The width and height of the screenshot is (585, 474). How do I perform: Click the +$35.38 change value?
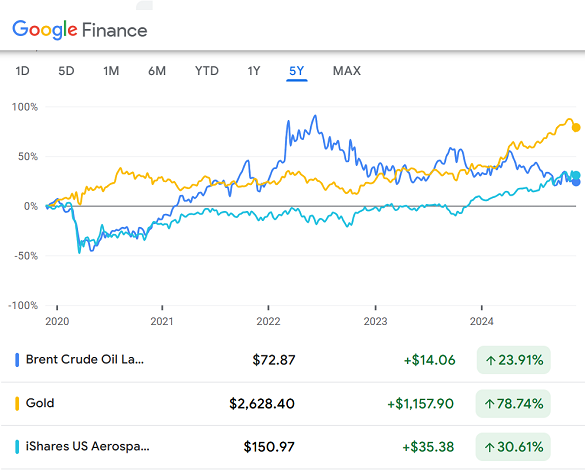(x=428, y=447)
